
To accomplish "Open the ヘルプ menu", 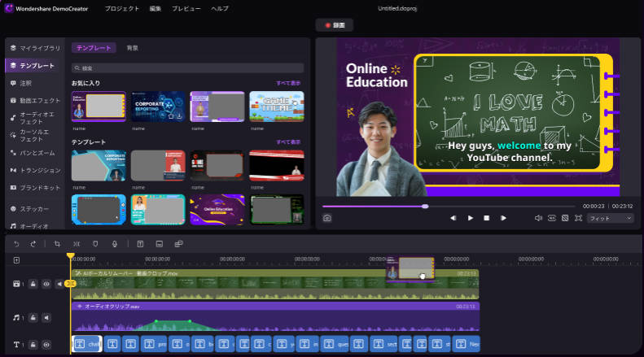I will point(220,9).
